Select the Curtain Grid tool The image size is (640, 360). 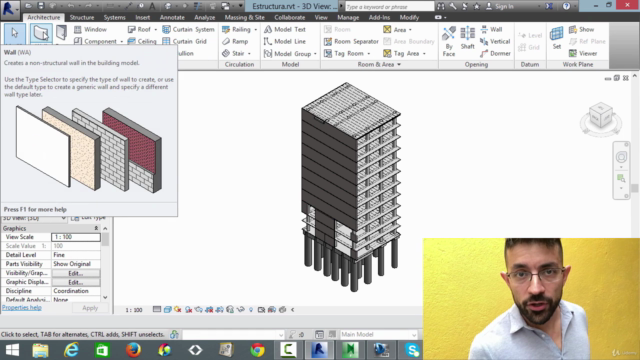point(184,41)
